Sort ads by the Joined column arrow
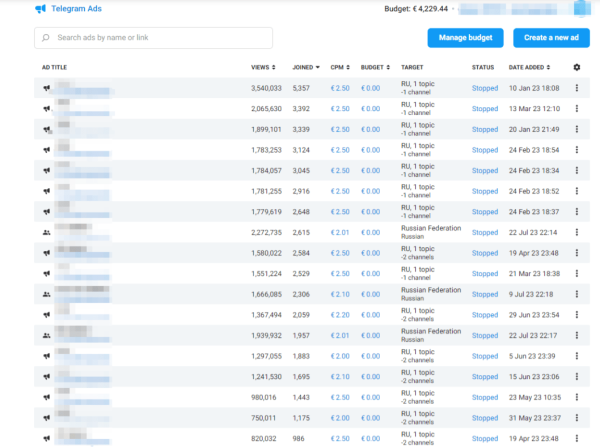Viewport: 600px width, 447px height. coord(318,67)
